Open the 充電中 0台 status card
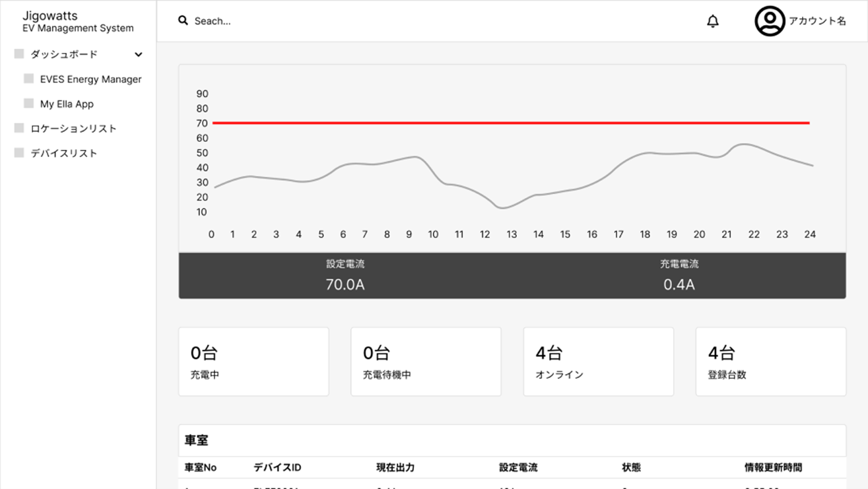Viewport: 868px width, 489px height. point(253,362)
